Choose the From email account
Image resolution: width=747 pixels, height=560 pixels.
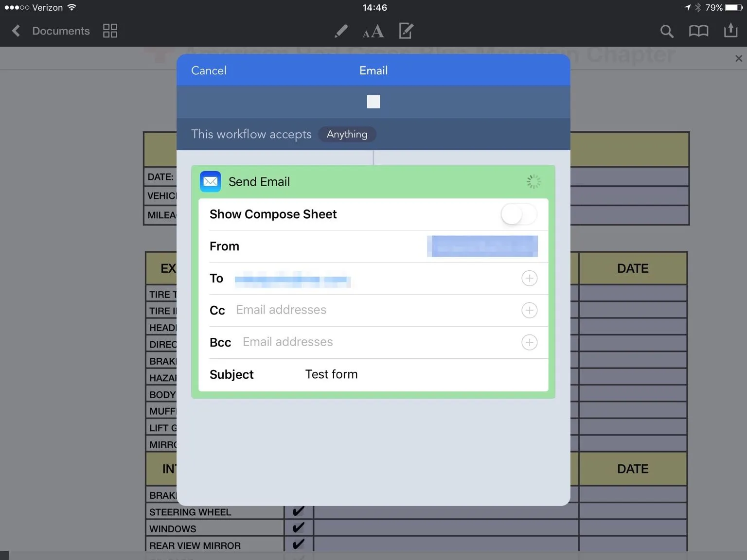(482, 246)
